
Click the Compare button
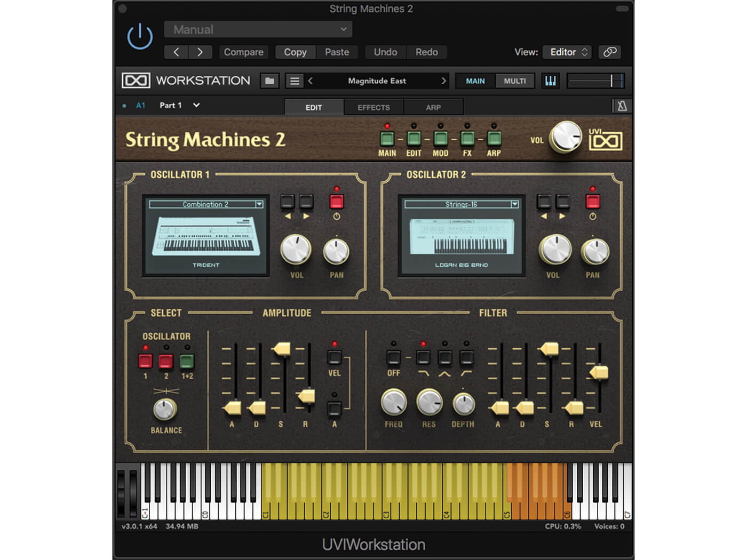point(243,52)
